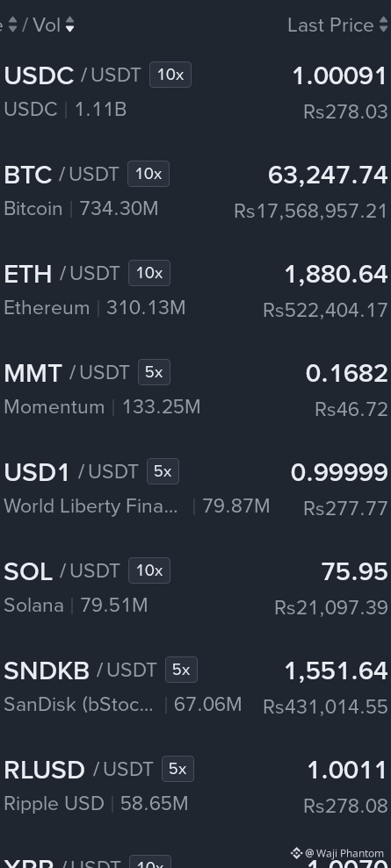Click the 5x badge next to USD1
The image size is (391, 868).
[x=163, y=471]
